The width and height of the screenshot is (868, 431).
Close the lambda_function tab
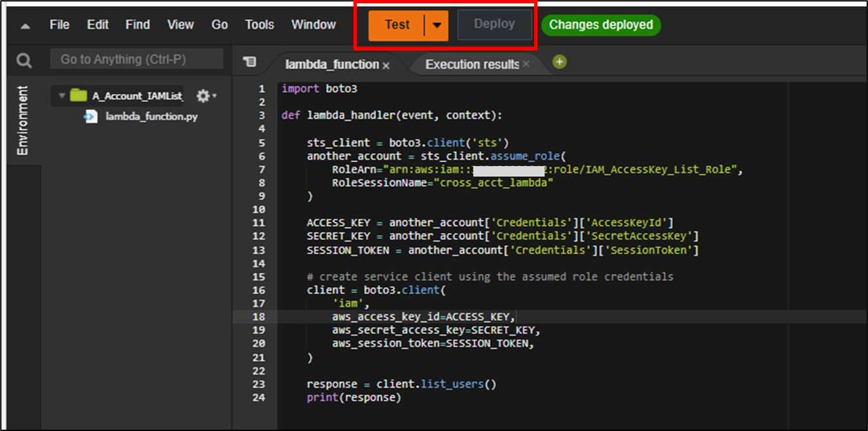click(386, 65)
